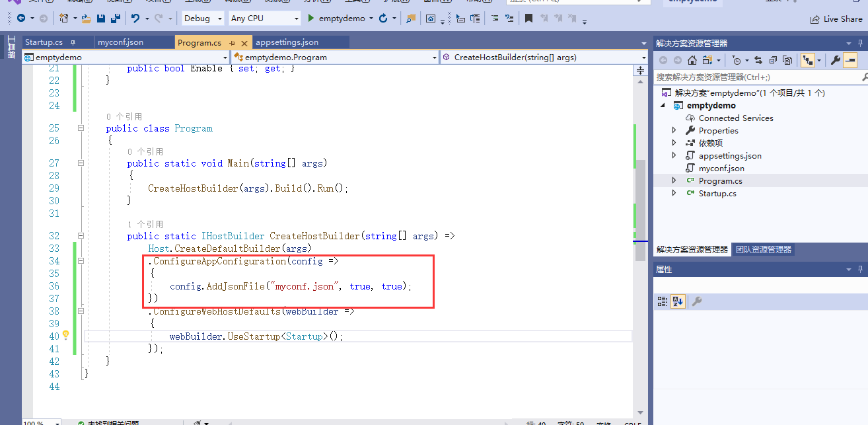Start a Live Share session
The image size is (868, 425).
coord(836,19)
